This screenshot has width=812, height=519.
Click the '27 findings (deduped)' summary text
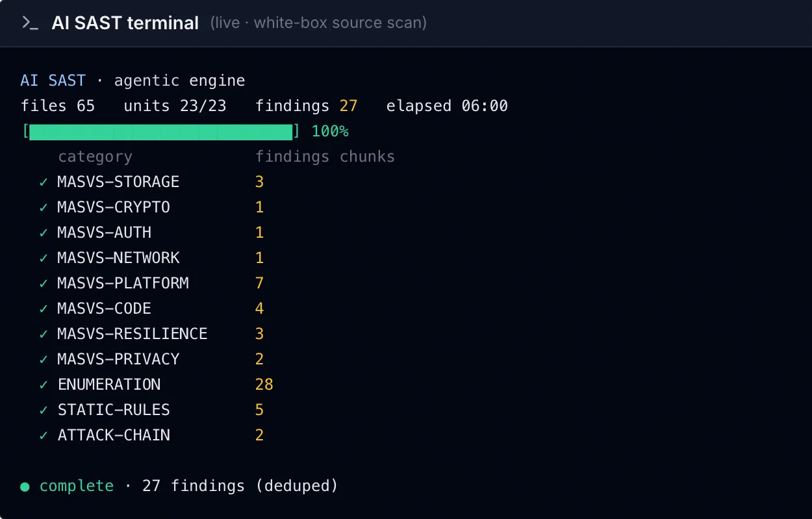(240, 486)
